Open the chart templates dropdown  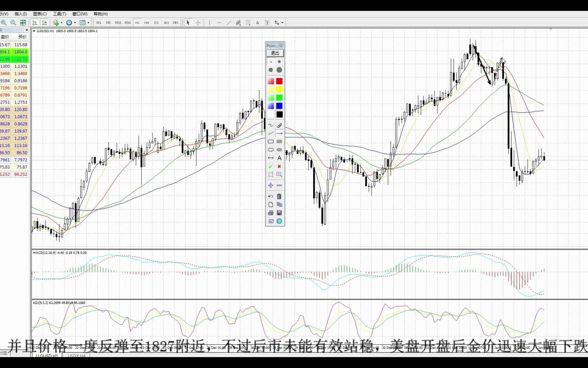[88, 22]
